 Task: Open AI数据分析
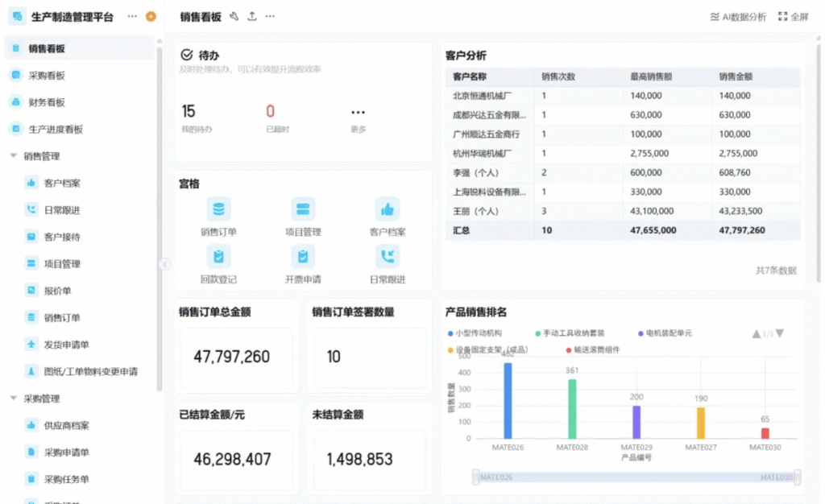click(738, 16)
